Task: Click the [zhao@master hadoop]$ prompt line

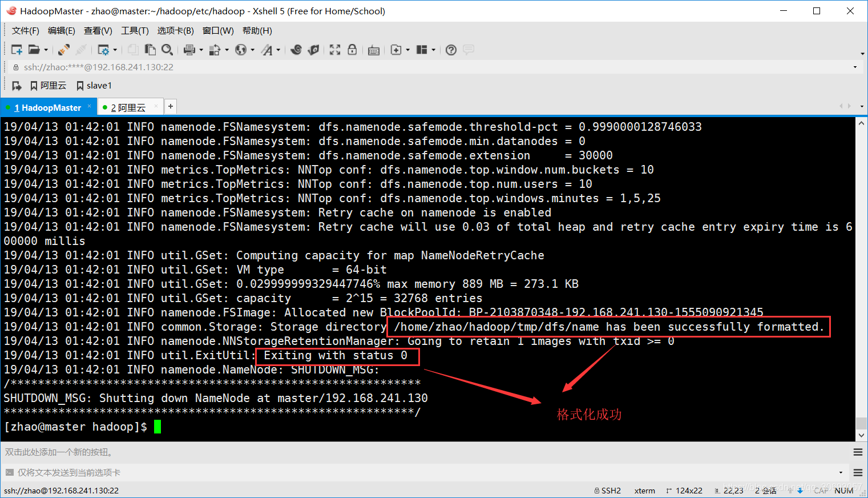Action: coord(75,427)
